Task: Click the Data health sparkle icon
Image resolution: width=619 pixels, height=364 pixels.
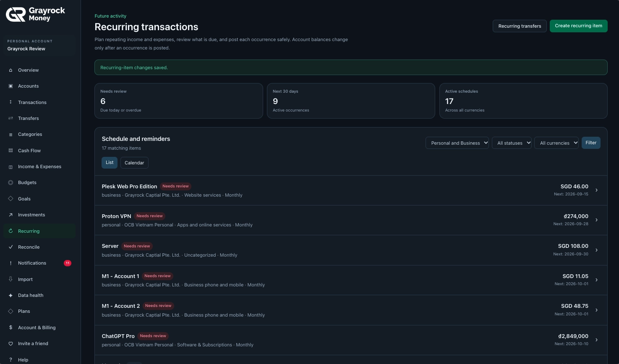Action: click(10, 295)
